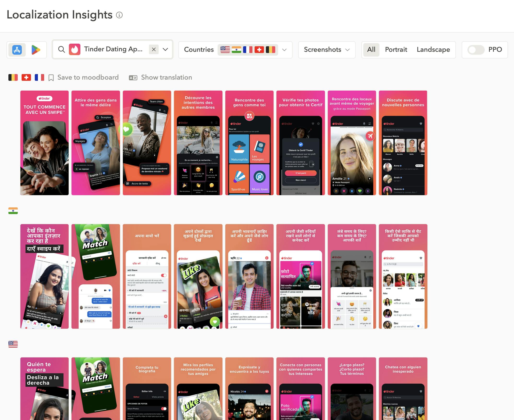Click the Localization Insights info icon
The width and height of the screenshot is (514, 420).
[119, 15]
